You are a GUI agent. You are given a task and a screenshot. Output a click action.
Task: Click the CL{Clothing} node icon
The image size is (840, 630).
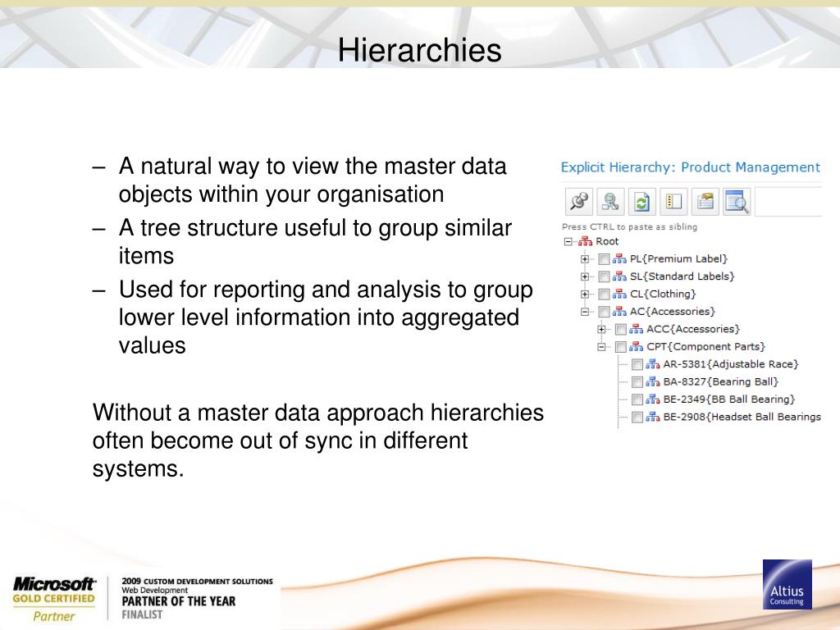tap(619, 294)
